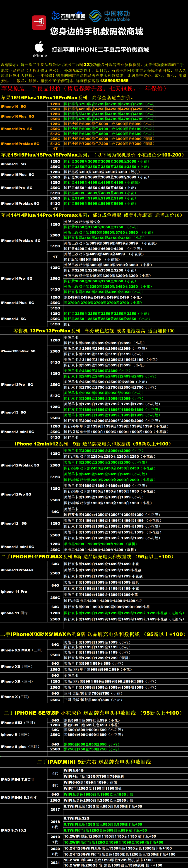Select the iPhone15Pro 5G model label
The height and width of the screenshot is (868, 188).
(17, 188)
